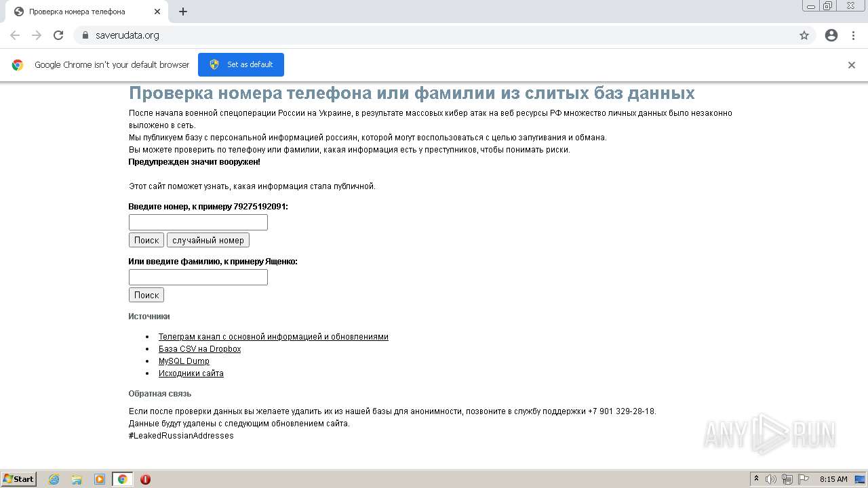Click the 8:15 AM system clock
868x488 pixels.
point(833,479)
